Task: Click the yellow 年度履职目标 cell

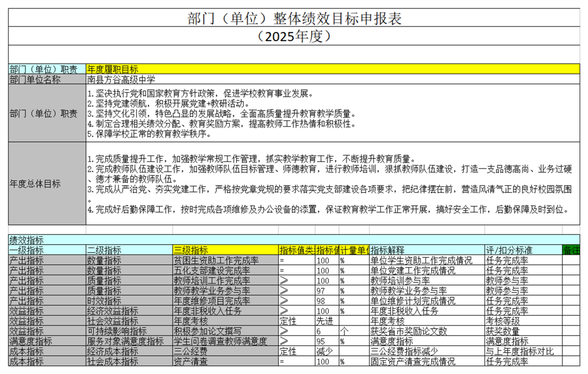Action: pos(333,69)
